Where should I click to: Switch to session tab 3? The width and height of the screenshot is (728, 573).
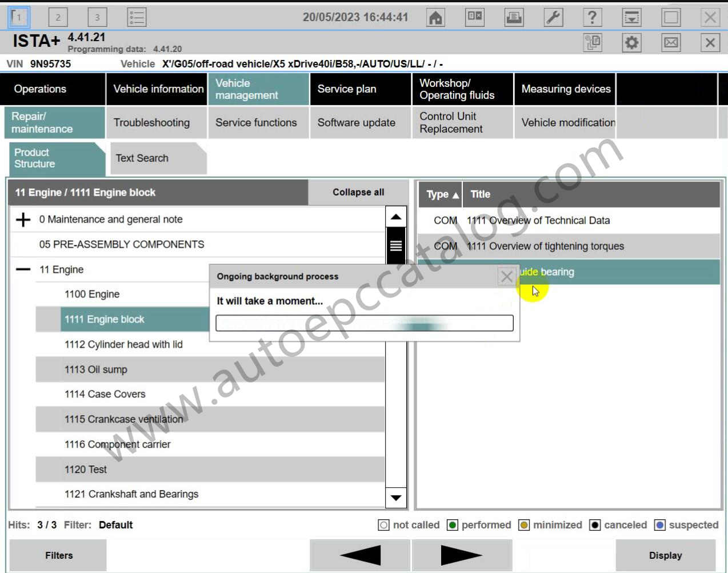[97, 17]
